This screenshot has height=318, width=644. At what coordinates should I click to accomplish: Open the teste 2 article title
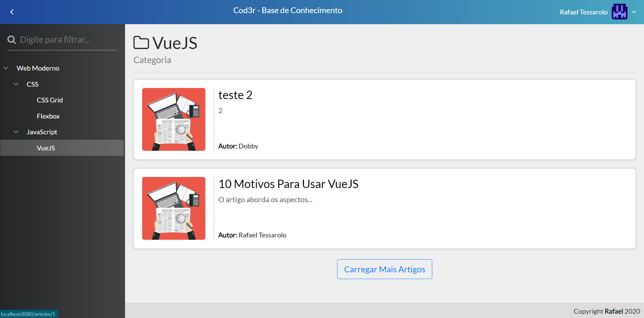(x=235, y=95)
